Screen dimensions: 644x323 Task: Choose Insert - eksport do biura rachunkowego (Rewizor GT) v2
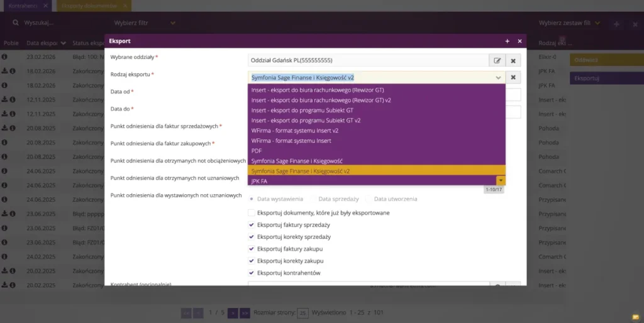tap(376, 100)
